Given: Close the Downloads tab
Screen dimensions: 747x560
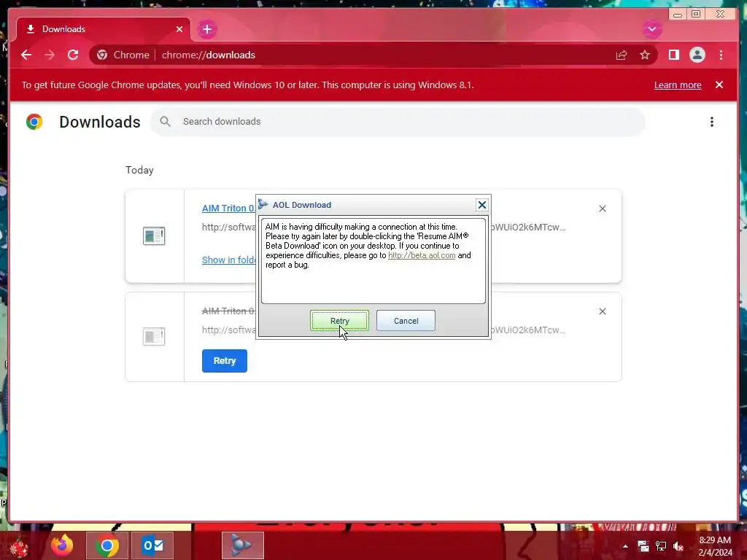Looking at the screenshot, I should [179, 29].
